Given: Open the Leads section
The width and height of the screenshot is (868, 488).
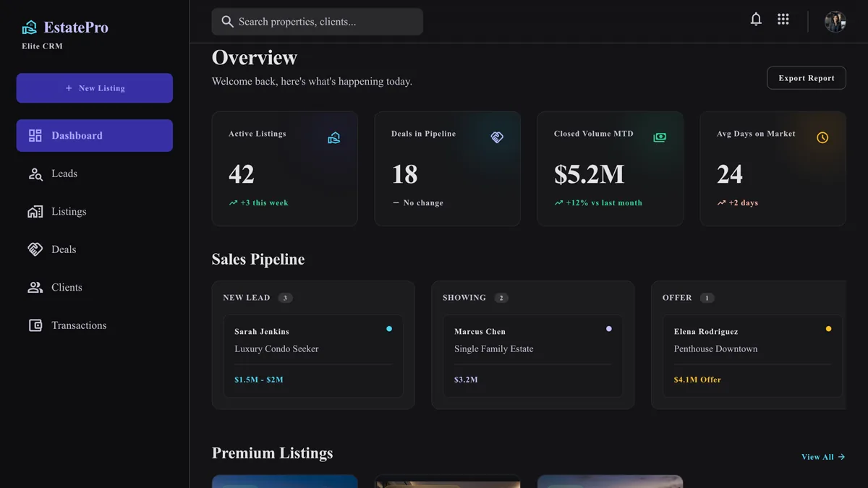Looking at the screenshot, I should coord(95,174).
